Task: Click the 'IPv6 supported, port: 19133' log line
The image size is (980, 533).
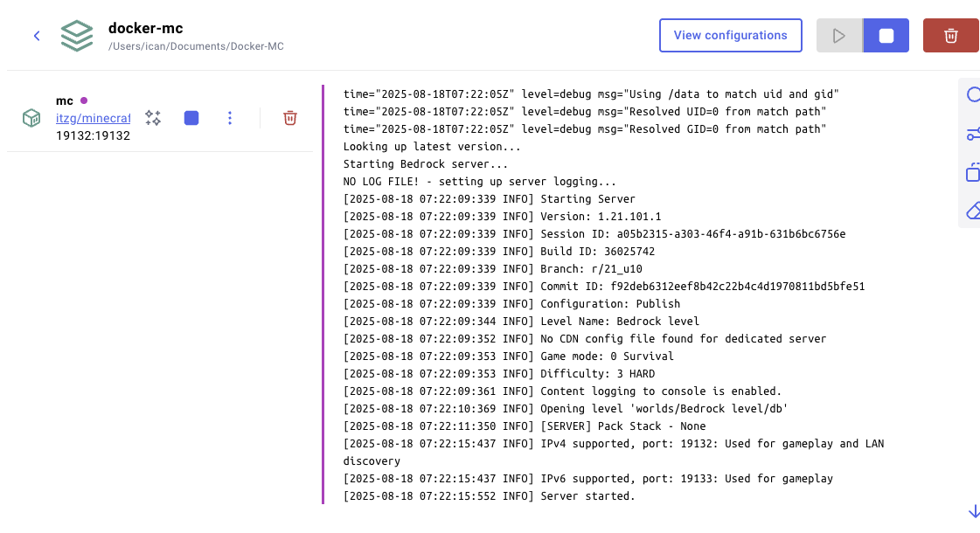Action: point(588,479)
